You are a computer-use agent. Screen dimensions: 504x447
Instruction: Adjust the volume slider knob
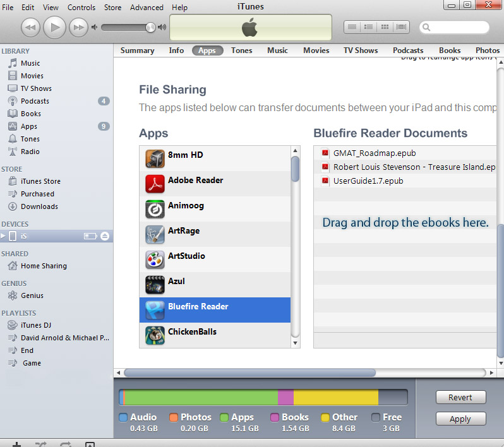[x=150, y=27]
